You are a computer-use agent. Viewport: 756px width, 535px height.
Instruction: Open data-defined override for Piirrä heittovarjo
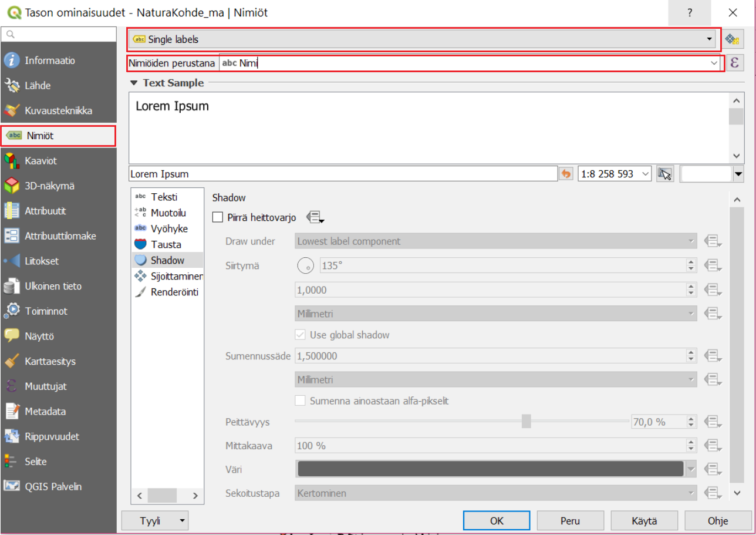point(315,217)
